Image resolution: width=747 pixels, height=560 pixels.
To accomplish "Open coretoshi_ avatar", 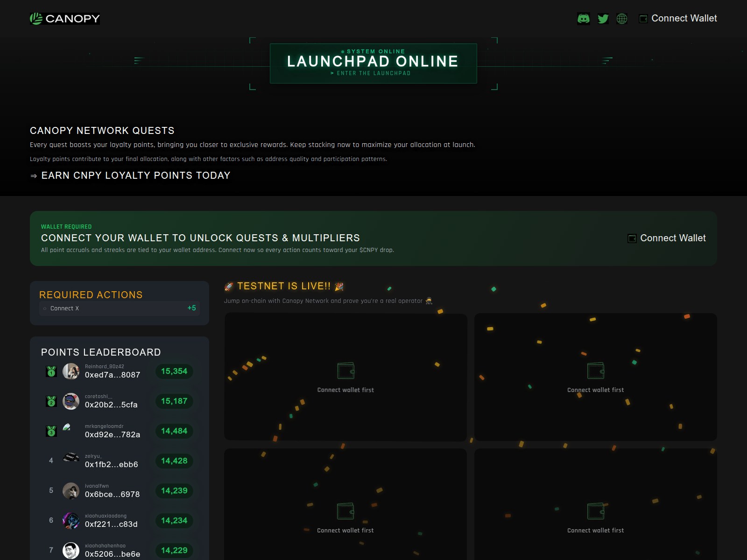I will (x=71, y=401).
